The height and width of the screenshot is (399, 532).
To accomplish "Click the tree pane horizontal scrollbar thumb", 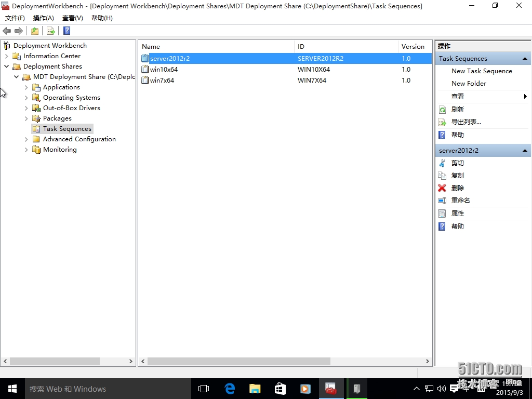I will tap(55, 362).
